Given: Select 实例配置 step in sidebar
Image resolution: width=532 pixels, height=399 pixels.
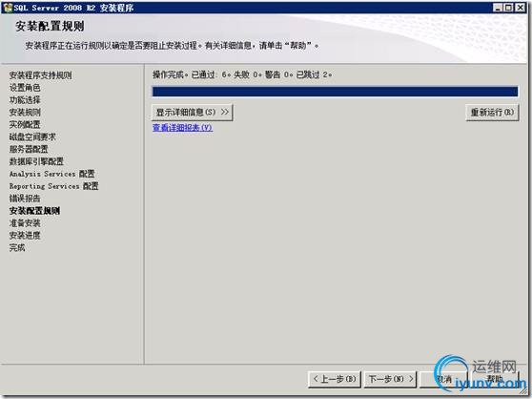Looking at the screenshot, I should tap(25, 124).
